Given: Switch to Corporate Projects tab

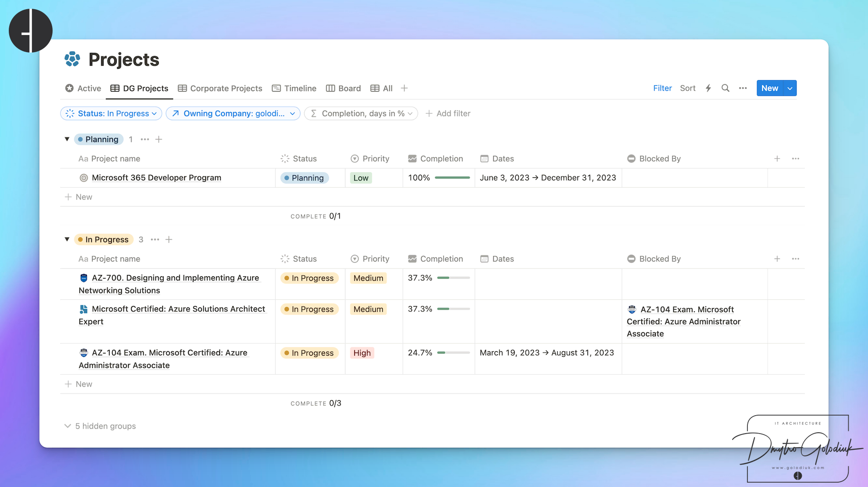Looking at the screenshot, I should [220, 88].
